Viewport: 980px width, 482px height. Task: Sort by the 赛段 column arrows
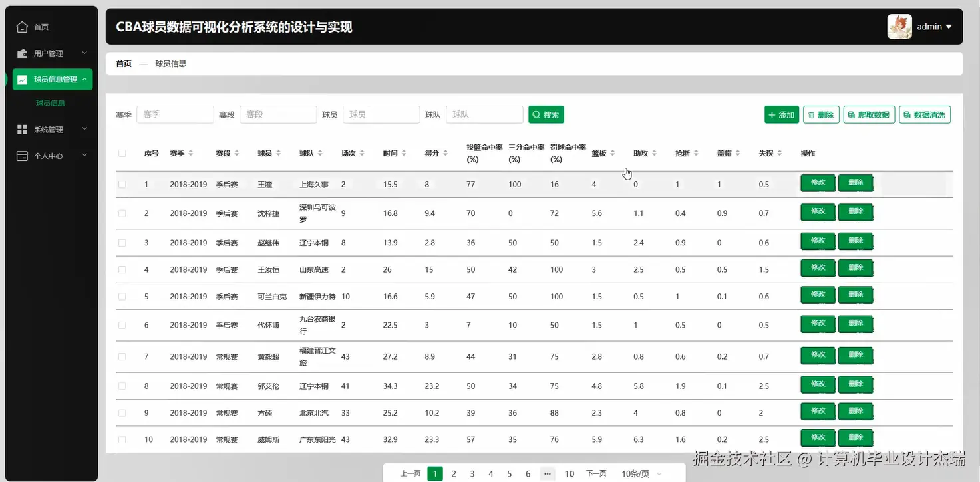pyautogui.click(x=236, y=153)
